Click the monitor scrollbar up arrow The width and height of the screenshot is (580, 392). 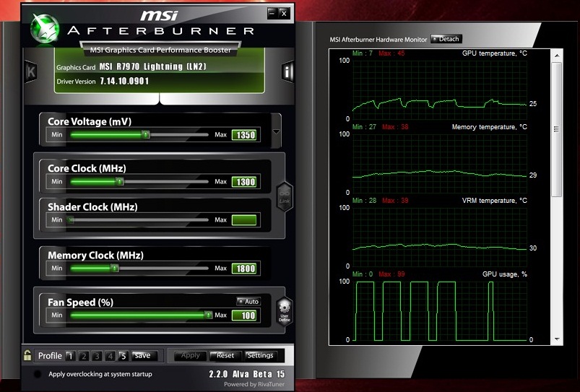click(x=557, y=56)
